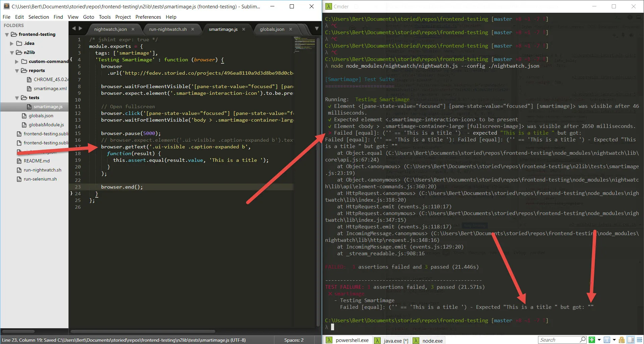The width and height of the screenshot is (644, 344).
Task: Click the java.exe tab lambda icon
Action: (377, 340)
